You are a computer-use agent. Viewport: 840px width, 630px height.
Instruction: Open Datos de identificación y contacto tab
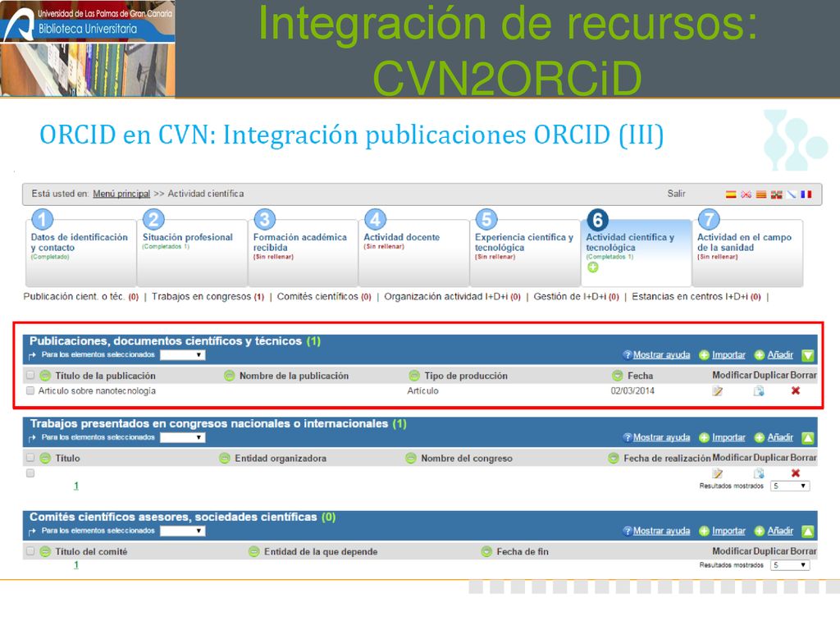coord(81,253)
